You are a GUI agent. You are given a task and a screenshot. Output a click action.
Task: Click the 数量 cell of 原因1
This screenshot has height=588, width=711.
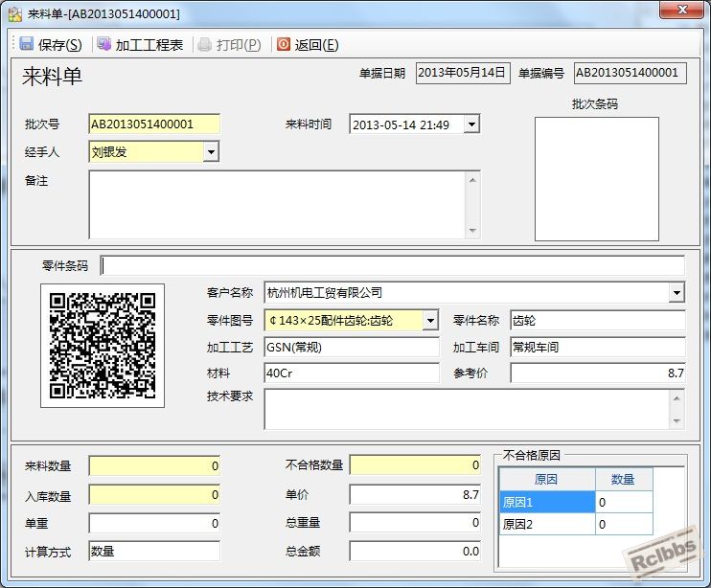[x=624, y=502]
